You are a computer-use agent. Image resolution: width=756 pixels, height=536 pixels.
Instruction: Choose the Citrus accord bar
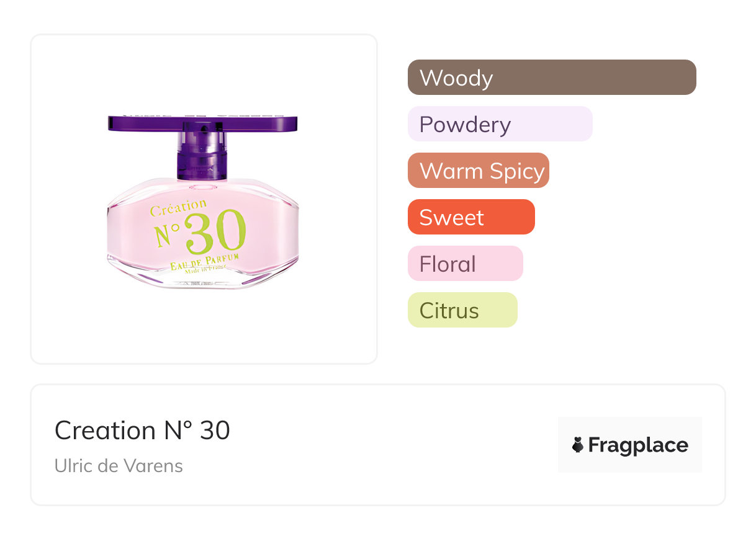tap(462, 310)
